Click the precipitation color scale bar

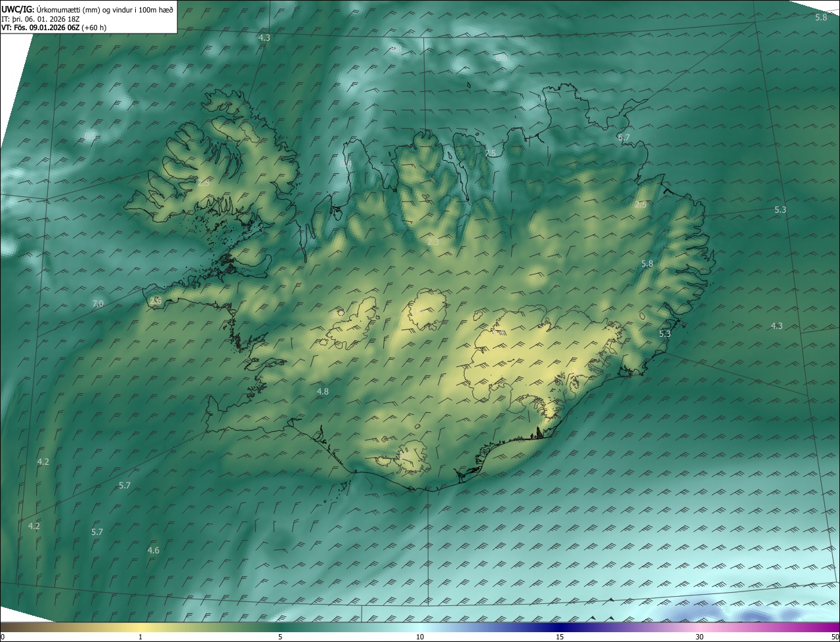click(420, 628)
